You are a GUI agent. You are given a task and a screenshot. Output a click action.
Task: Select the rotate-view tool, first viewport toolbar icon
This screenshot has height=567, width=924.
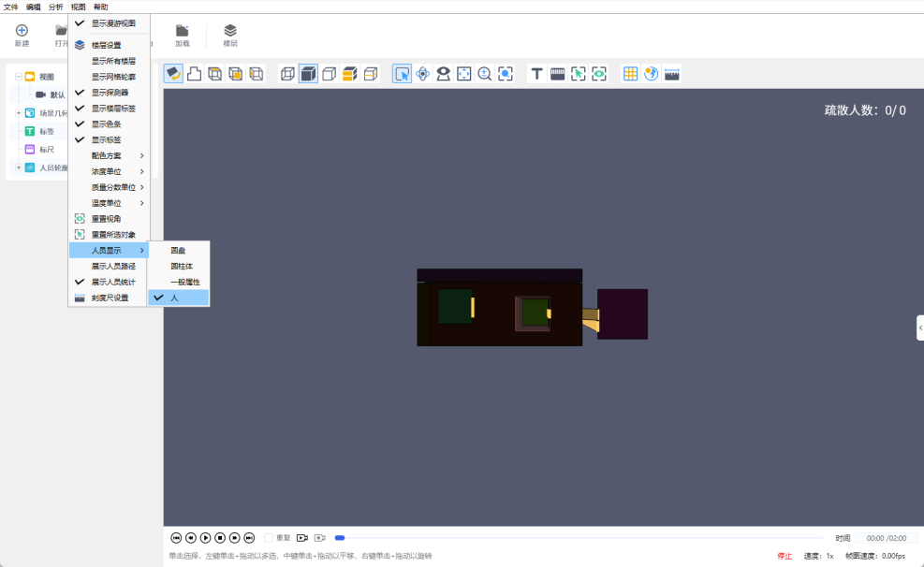pos(173,74)
